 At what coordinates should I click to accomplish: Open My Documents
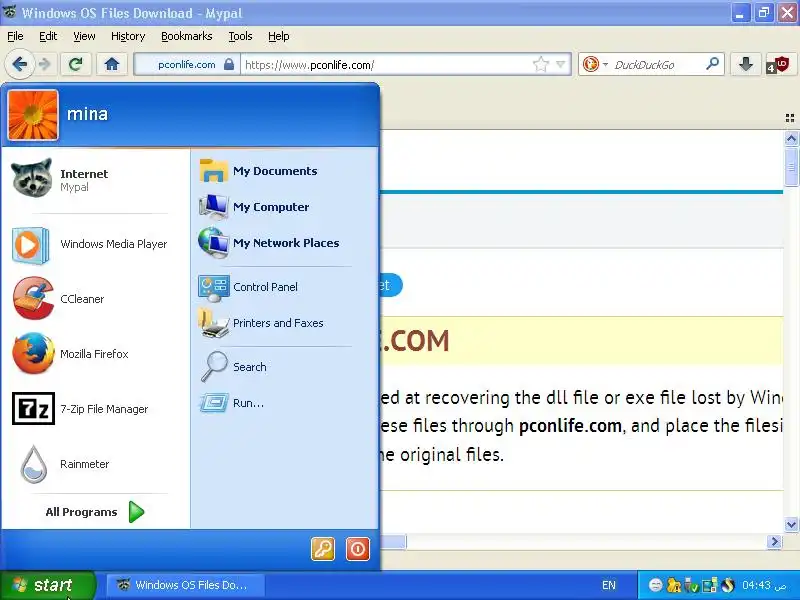tap(285, 171)
